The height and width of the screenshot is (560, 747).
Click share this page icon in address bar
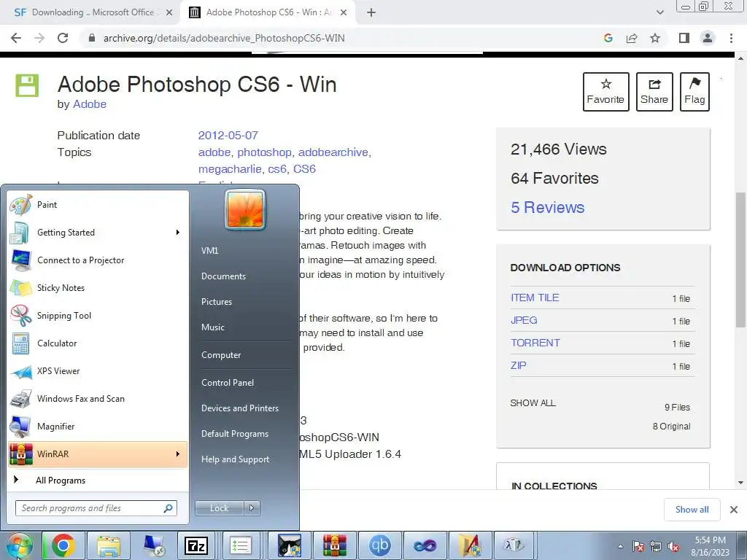tap(632, 38)
